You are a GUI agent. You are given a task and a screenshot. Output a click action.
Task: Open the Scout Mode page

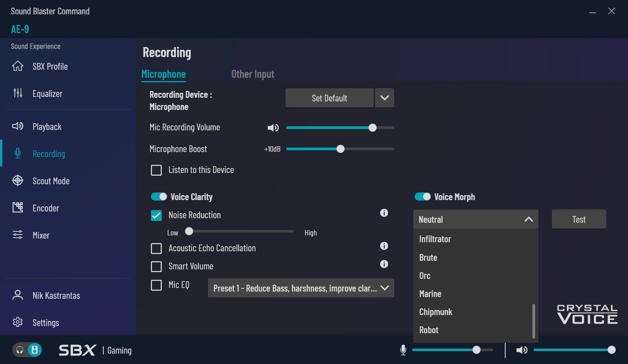(x=51, y=181)
